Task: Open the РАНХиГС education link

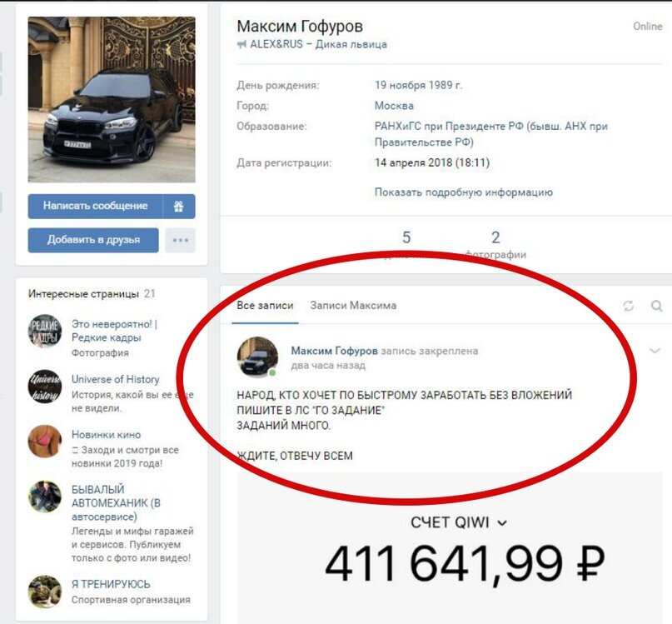Action: click(x=490, y=134)
